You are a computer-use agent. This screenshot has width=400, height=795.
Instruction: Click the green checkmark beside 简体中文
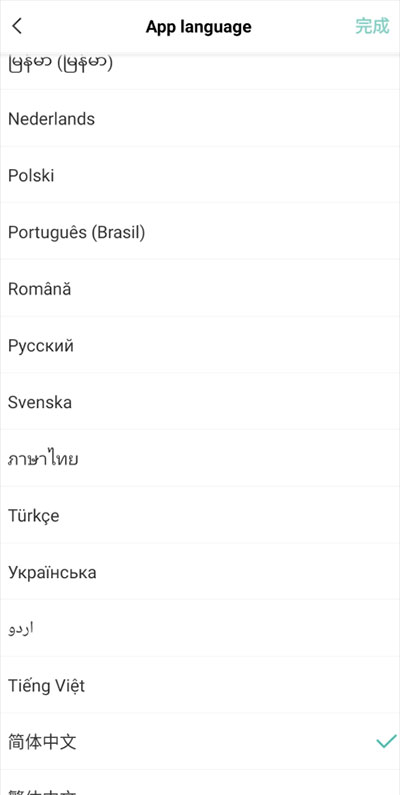[386, 742]
